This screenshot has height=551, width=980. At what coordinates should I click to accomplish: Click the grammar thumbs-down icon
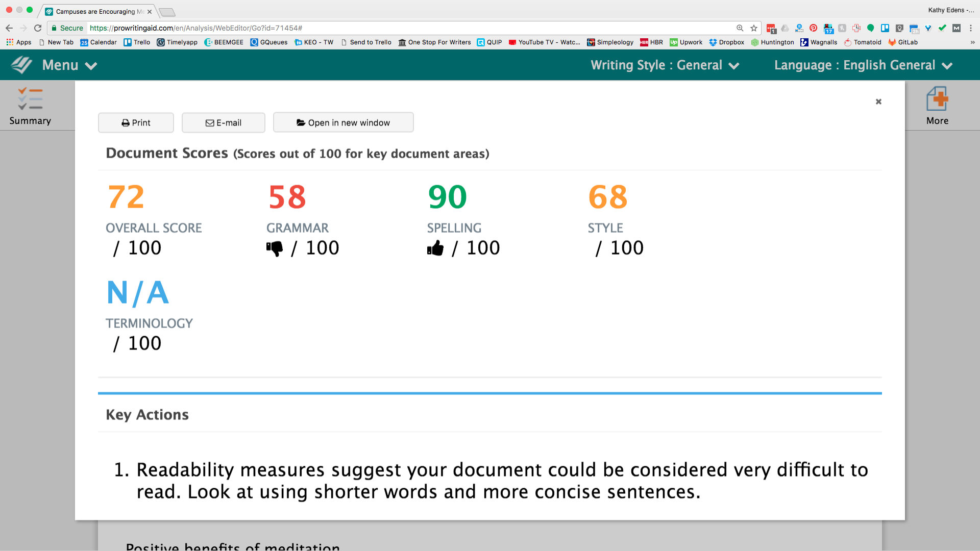(275, 248)
